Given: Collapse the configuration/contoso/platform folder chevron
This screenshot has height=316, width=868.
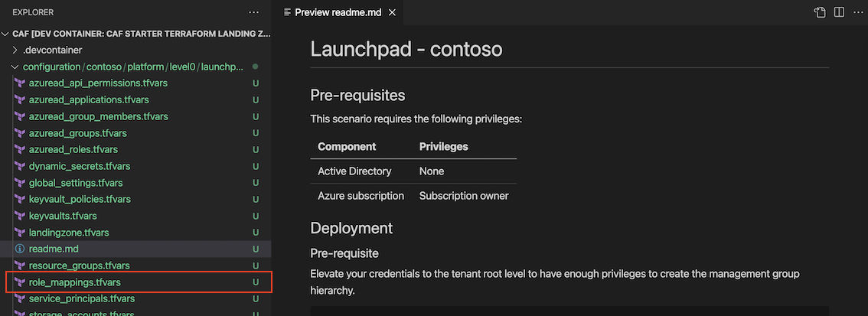Looking at the screenshot, I should 17,67.
